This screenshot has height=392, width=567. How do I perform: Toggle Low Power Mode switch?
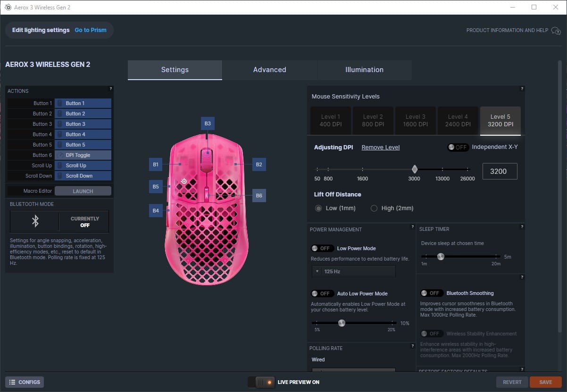[322, 248]
